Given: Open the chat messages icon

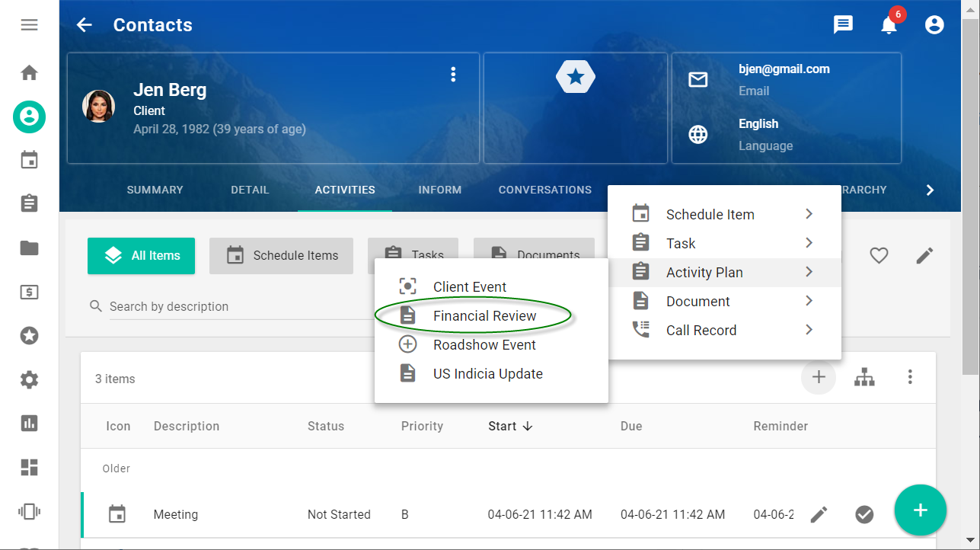Looking at the screenshot, I should 843,25.
